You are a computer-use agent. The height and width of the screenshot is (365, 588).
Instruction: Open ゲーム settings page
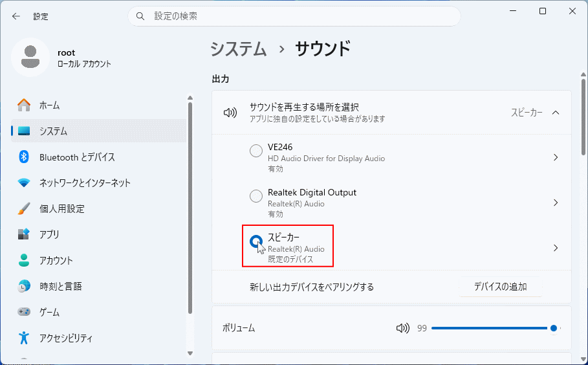pyautogui.click(x=98, y=312)
